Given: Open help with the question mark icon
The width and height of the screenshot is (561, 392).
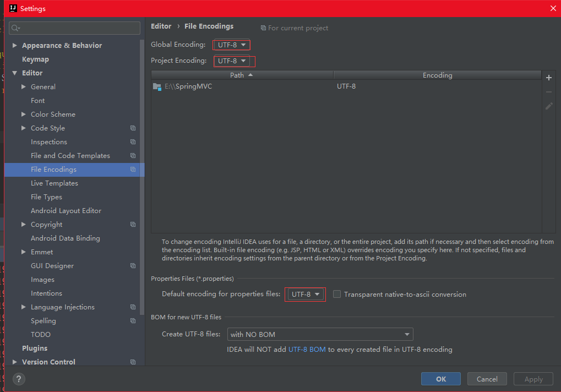Looking at the screenshot, I should [19, 379].
